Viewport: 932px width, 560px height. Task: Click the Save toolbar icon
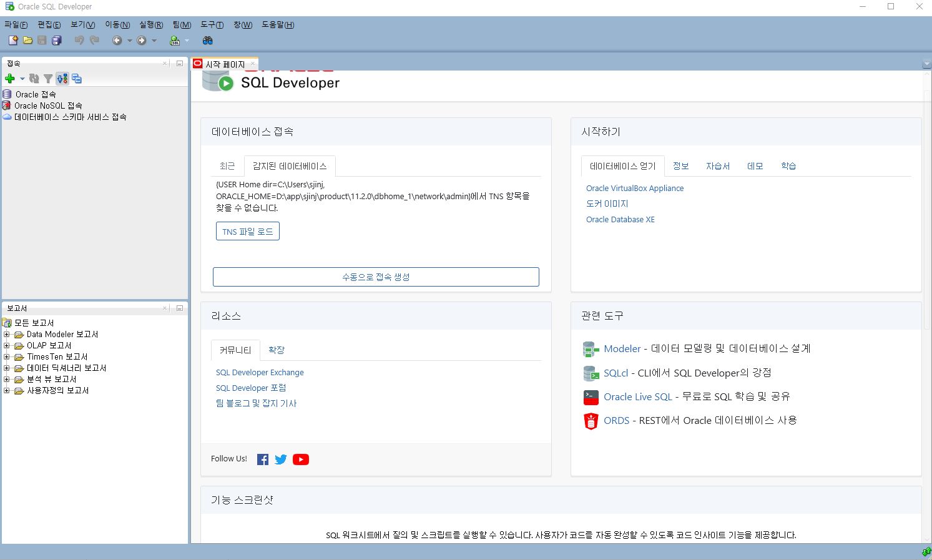tap(42, 41)
